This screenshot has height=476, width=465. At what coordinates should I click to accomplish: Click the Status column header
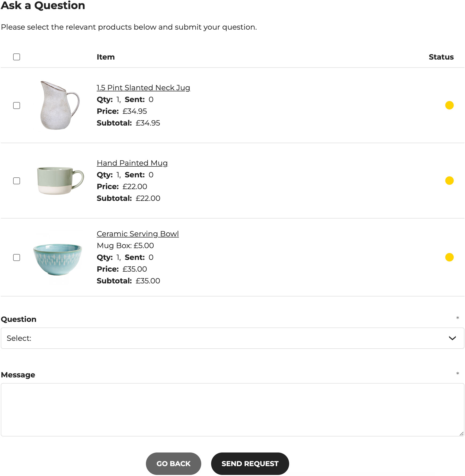[x=441, y=57]
